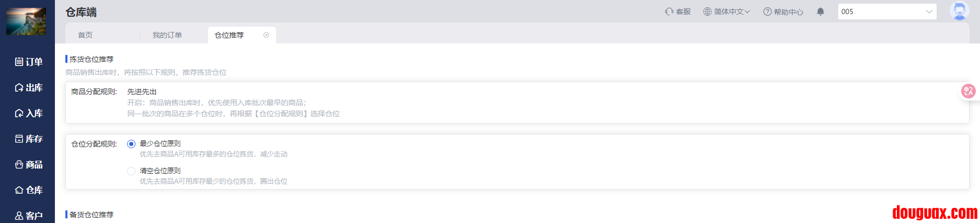Click the 客服 customer service link

point(678,12)
